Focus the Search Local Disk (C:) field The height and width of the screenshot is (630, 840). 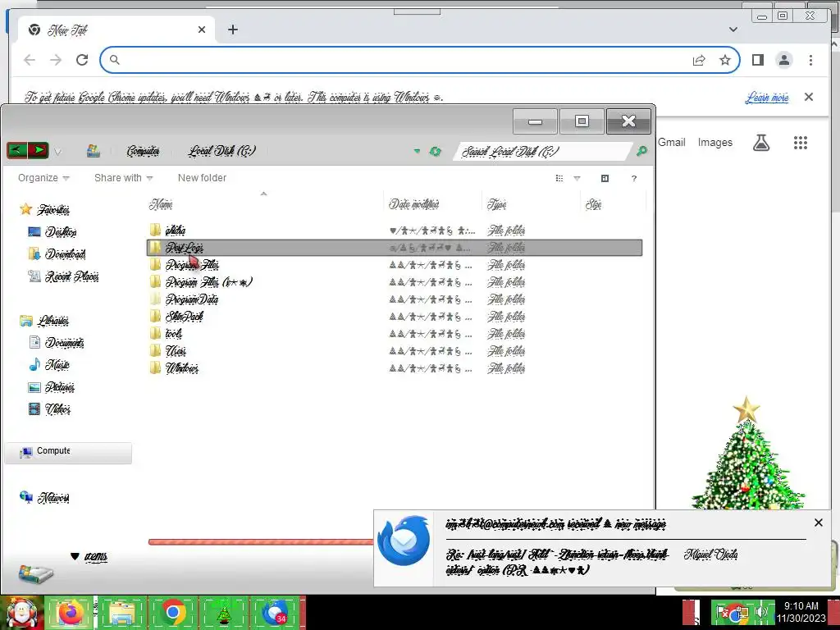coord(542,152)
